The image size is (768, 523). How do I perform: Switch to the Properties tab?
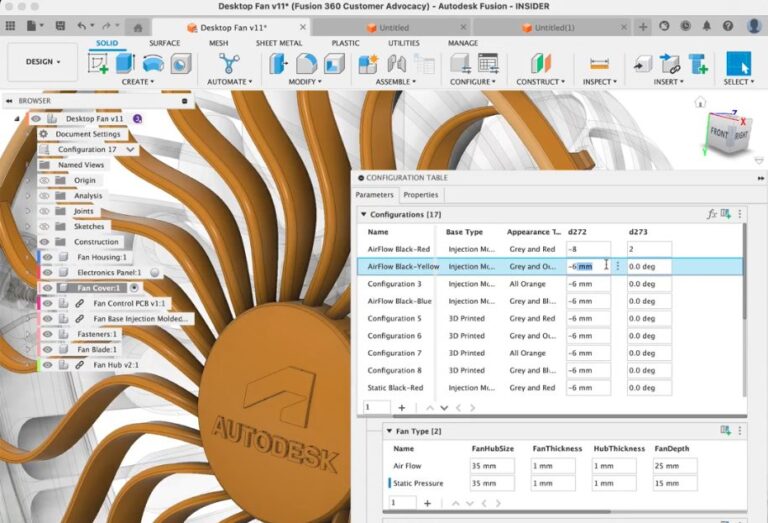420,195
